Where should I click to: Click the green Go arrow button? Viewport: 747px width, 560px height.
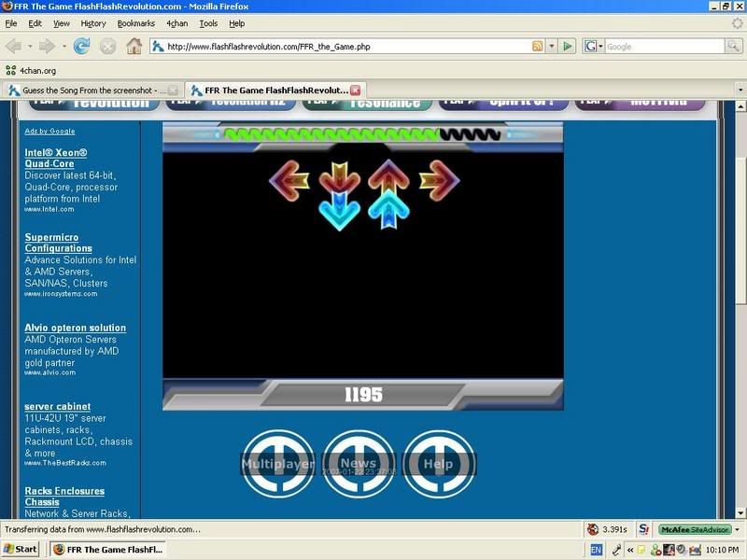click(569, 46)
